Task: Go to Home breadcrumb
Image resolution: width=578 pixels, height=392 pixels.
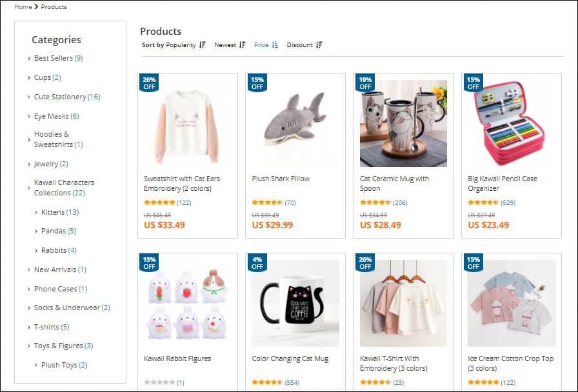Action: [x=23, y=7]
